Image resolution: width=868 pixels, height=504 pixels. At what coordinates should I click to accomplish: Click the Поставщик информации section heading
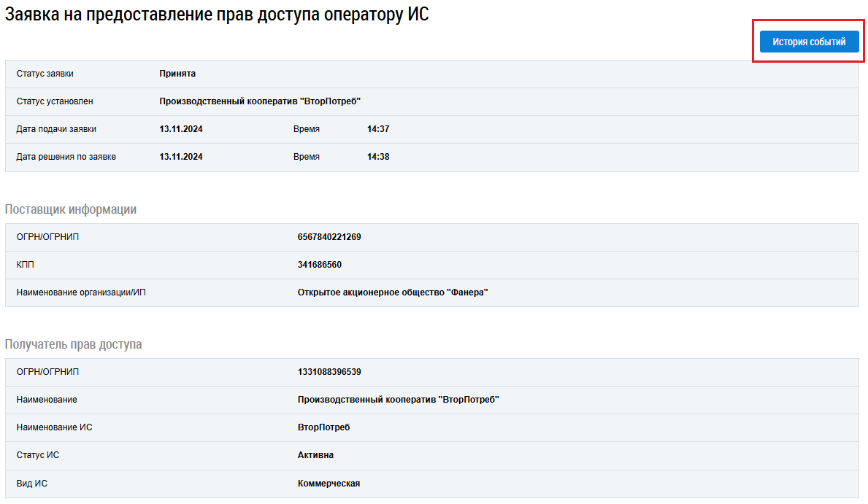pyautogui.click(x=71, y=209)
